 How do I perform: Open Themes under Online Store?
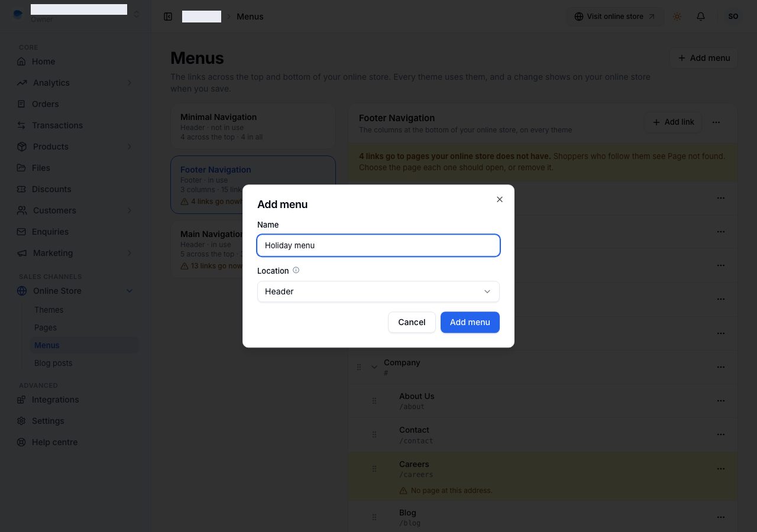tap(85, 310)
